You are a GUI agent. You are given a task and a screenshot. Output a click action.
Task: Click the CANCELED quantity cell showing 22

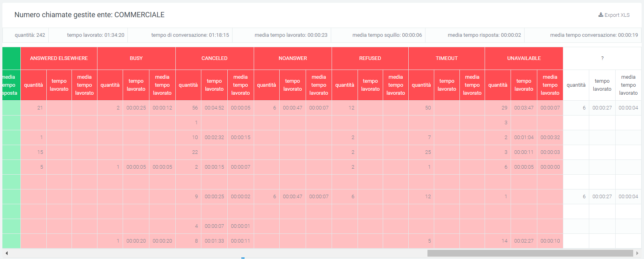point(188,152)
